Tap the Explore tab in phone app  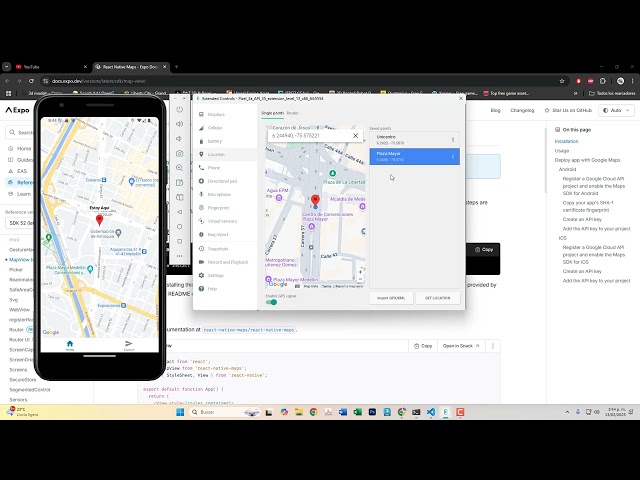(129, 346)
